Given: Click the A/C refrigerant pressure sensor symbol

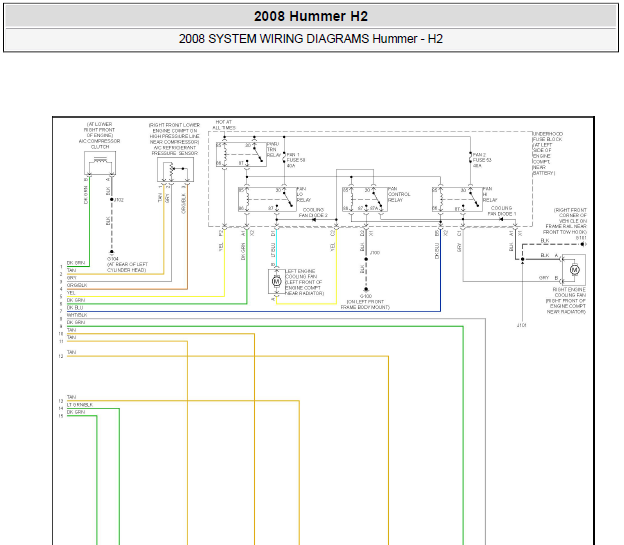Looking at the screenshot, I should tap(176, 170).
